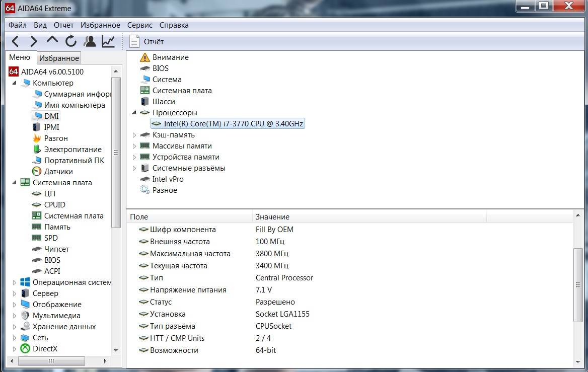The width and height of the screenshot is (588, 372).
Task: Click the Шасси case icon in report pane
Action: 145,102
